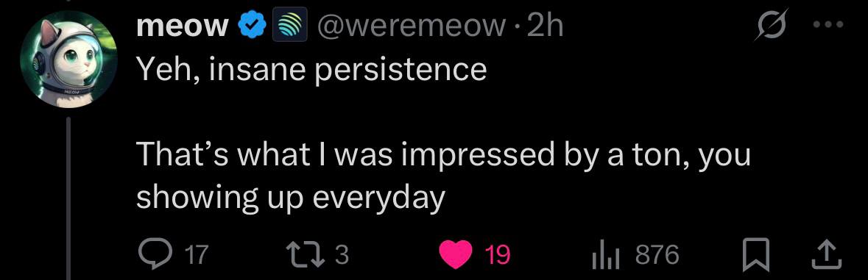Click the 876 views count
This screenshot has height=280, width=868.
(x=657, y=255)
